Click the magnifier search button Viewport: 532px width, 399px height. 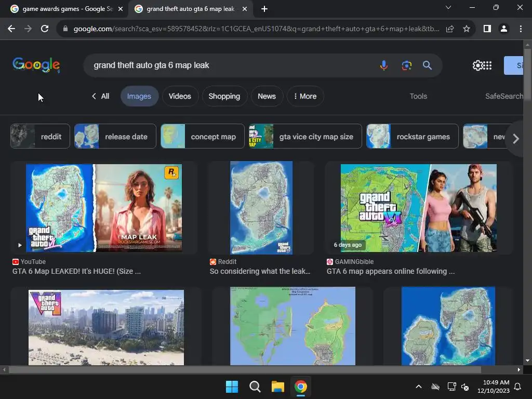(x=427, y=65)
